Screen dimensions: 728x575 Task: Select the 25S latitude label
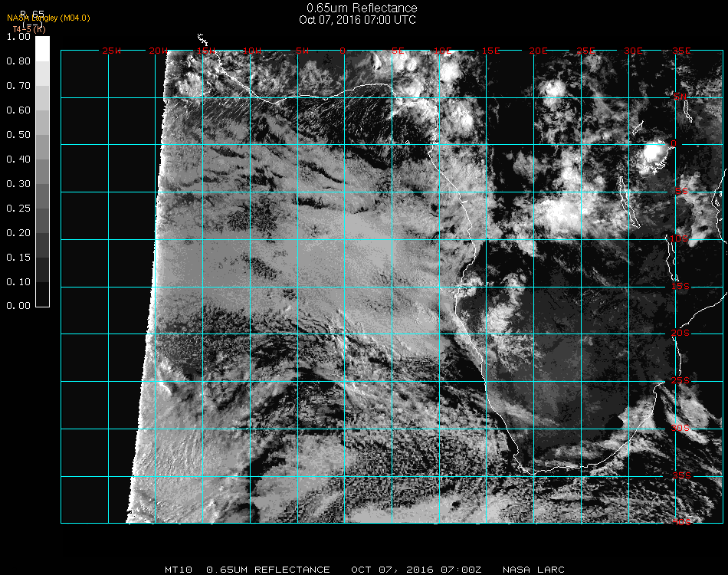[x=680, y=380]
